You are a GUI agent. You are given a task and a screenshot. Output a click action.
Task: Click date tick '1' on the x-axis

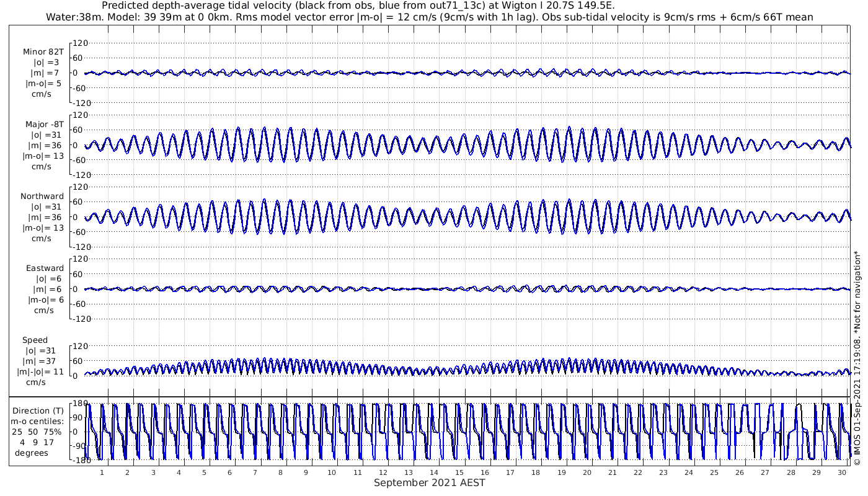(x=102, y=472)
